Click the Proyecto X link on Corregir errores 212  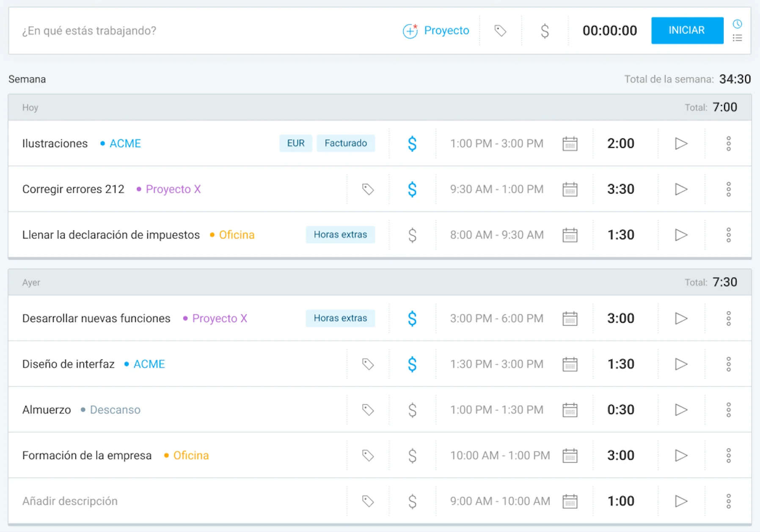(173, 189)
